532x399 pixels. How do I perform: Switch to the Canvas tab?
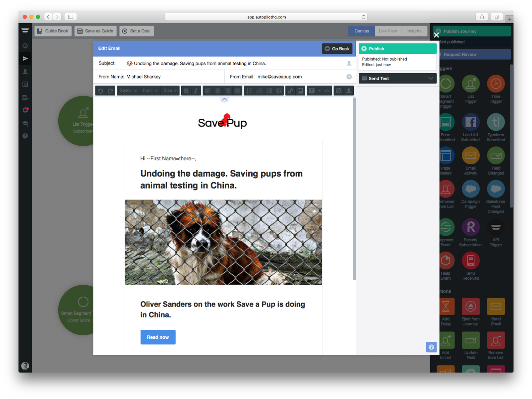click(x=362, y=31)
